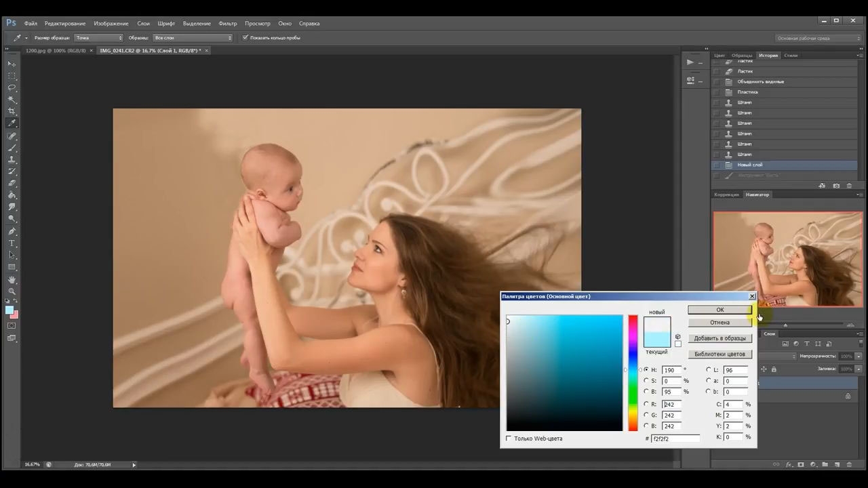Viewport: 868px width, 488px height.
Task: Pick a color in the saturation field
Action: (x=564, y=373)
